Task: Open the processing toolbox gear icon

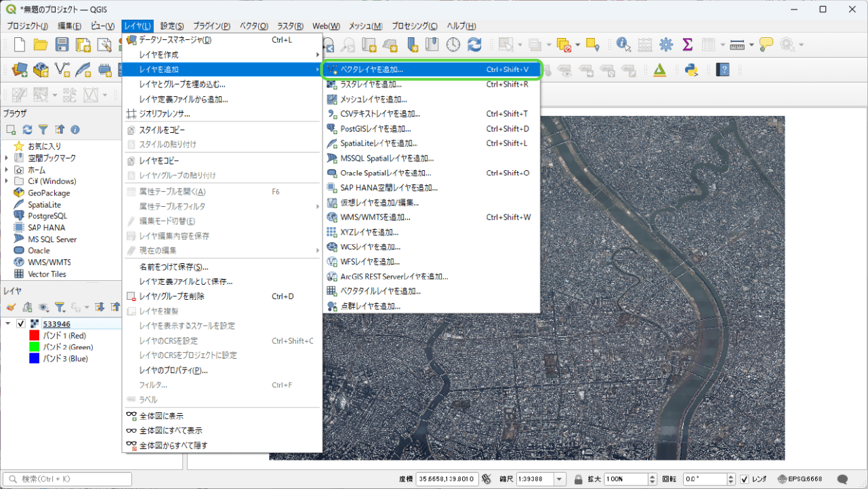Action: 666,45
